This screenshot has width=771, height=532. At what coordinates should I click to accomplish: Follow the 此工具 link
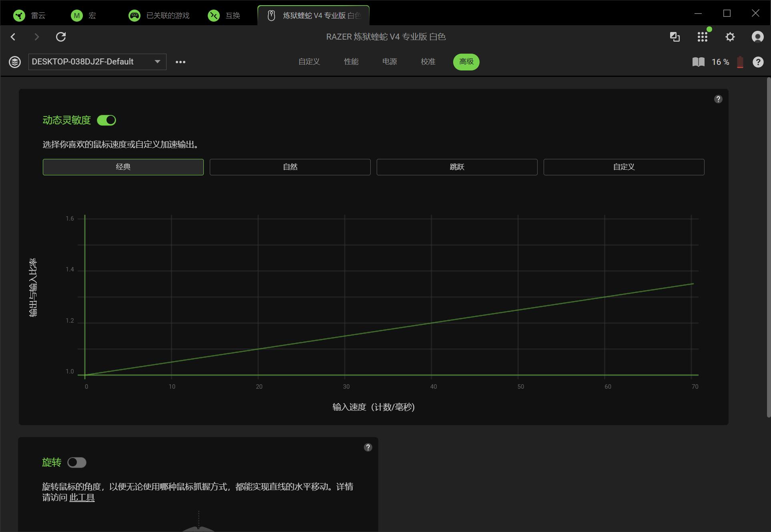click(82, 498)
